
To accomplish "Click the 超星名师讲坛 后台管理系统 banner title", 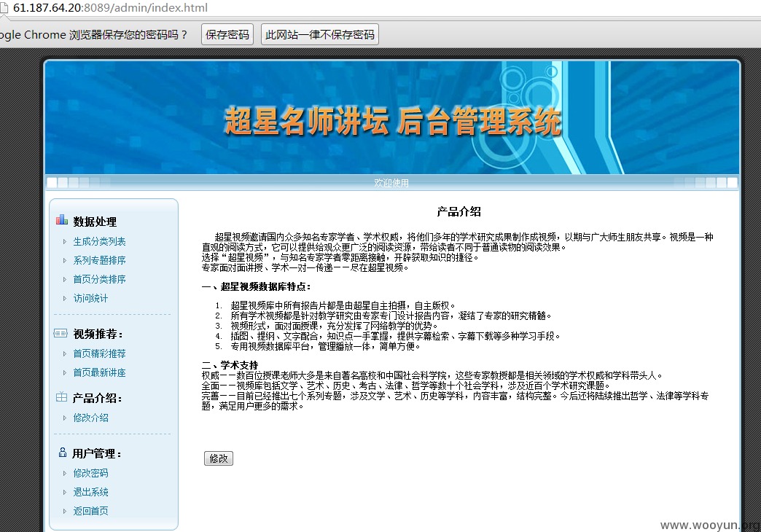I will (392, 120).
